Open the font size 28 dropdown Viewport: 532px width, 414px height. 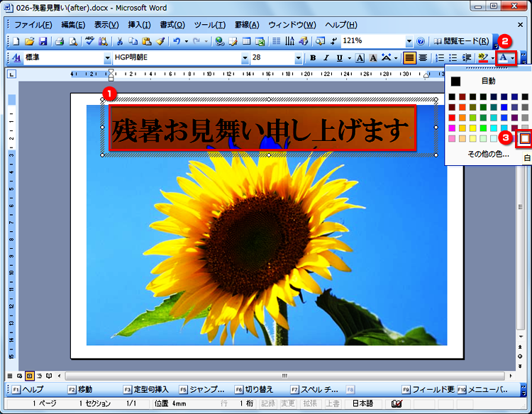pyautogui.click(x=298, y=58)
